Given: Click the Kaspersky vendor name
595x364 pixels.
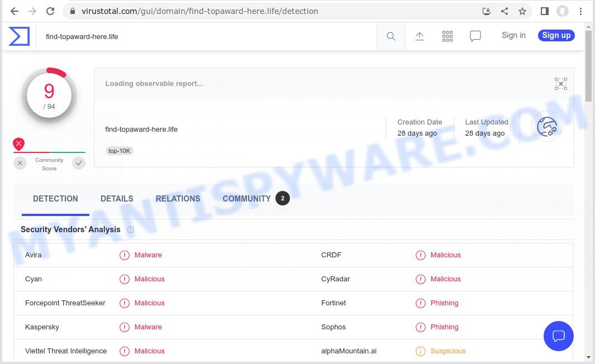Looking at the screenshot, I should [42, 327].
